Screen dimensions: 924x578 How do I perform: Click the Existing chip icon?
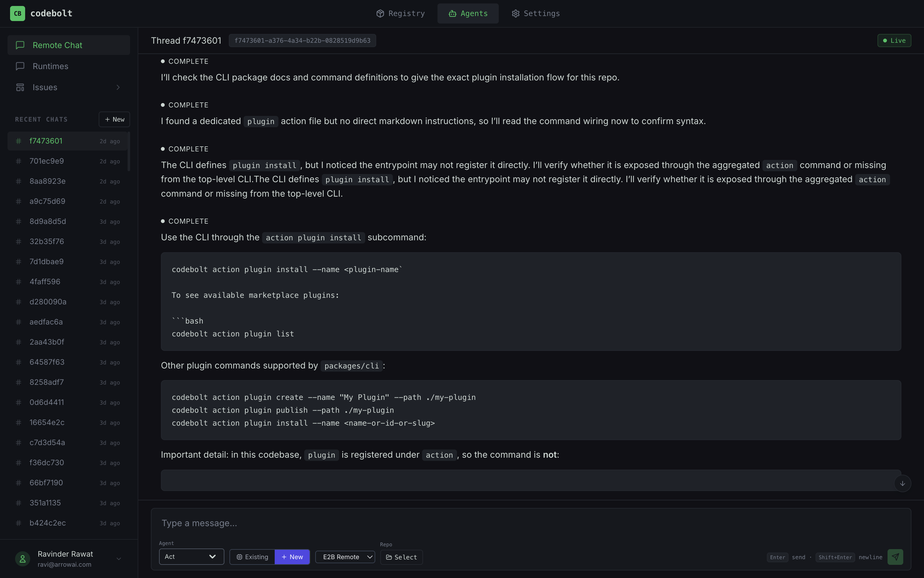239,557
